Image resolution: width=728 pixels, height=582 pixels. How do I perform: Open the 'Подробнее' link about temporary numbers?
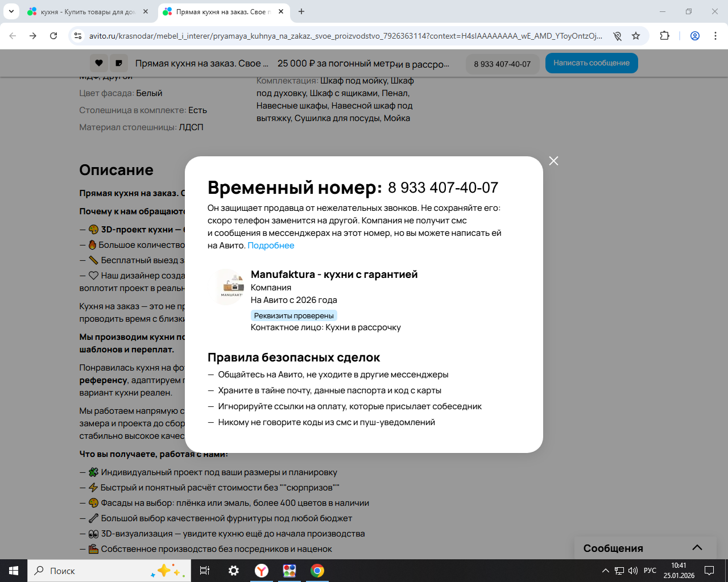(x=271, y=246)
